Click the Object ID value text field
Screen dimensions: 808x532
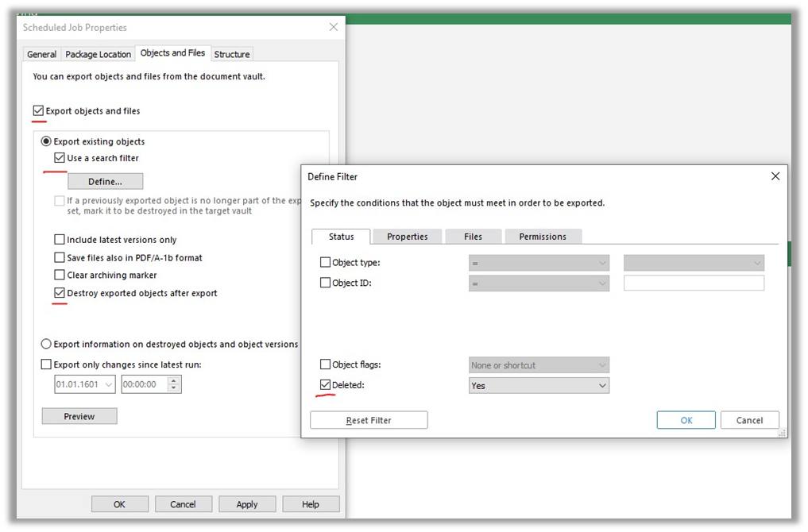point(694,283)
